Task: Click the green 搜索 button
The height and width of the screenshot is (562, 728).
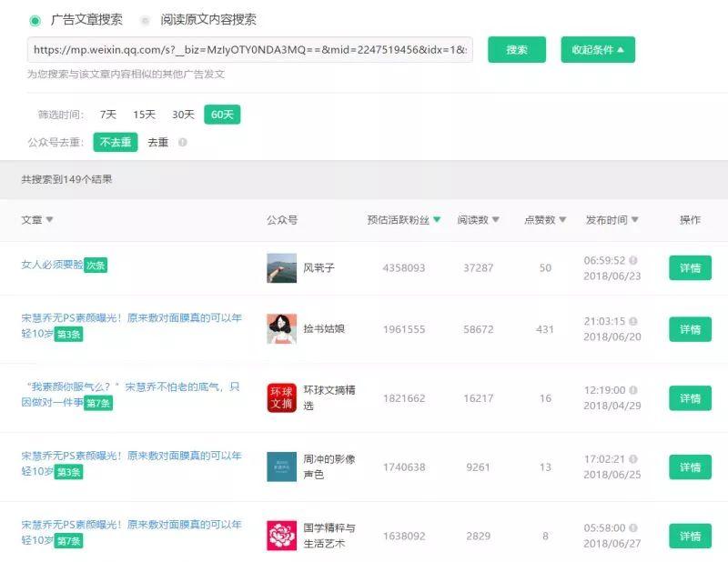Action: click(517, 50)
